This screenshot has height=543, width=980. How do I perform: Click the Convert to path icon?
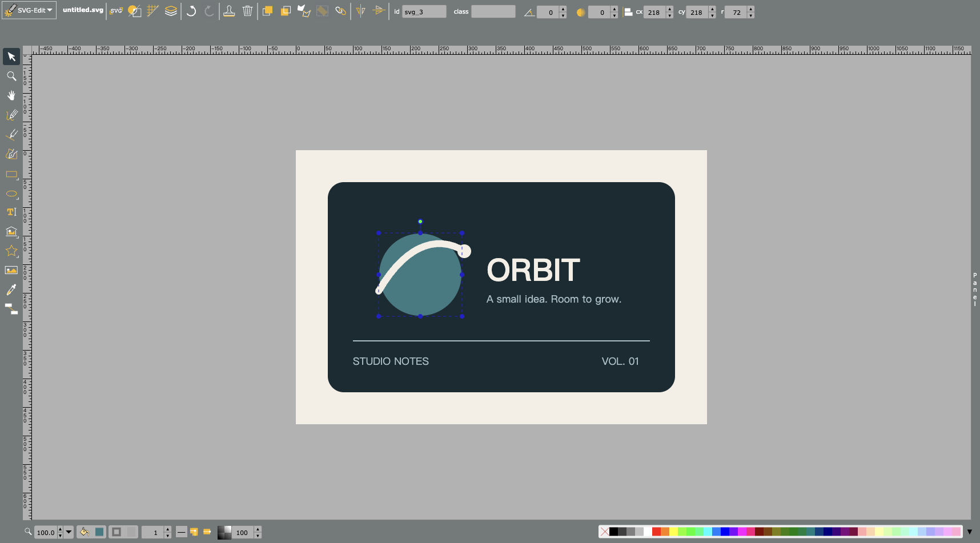click(304, 11)
